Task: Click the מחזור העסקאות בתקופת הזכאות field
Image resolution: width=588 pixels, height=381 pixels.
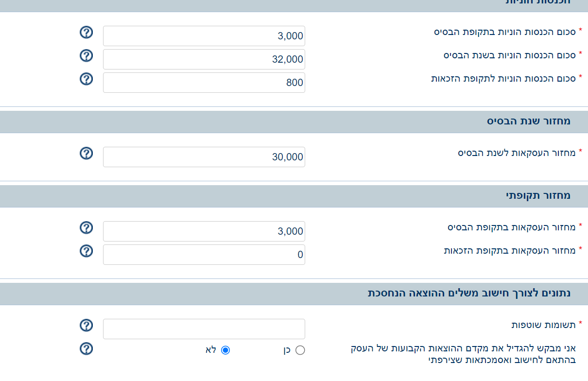Action: pyautogui.click(x=204, y=255)
